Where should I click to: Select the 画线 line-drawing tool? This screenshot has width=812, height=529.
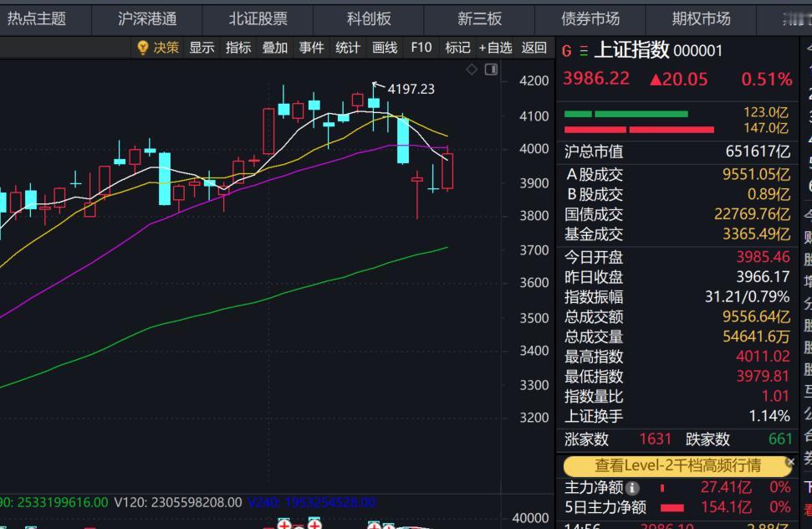click(383, 48)
